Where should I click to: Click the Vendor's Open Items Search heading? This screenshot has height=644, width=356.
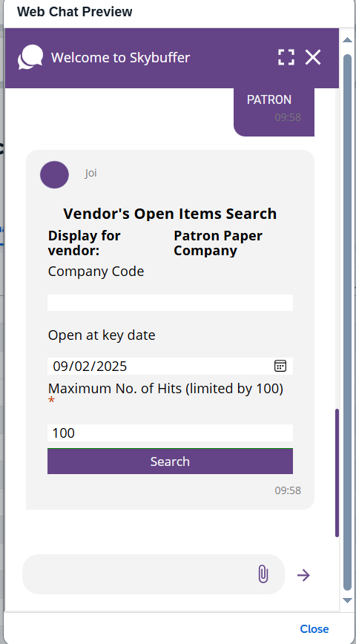click(x=170, y=214)
